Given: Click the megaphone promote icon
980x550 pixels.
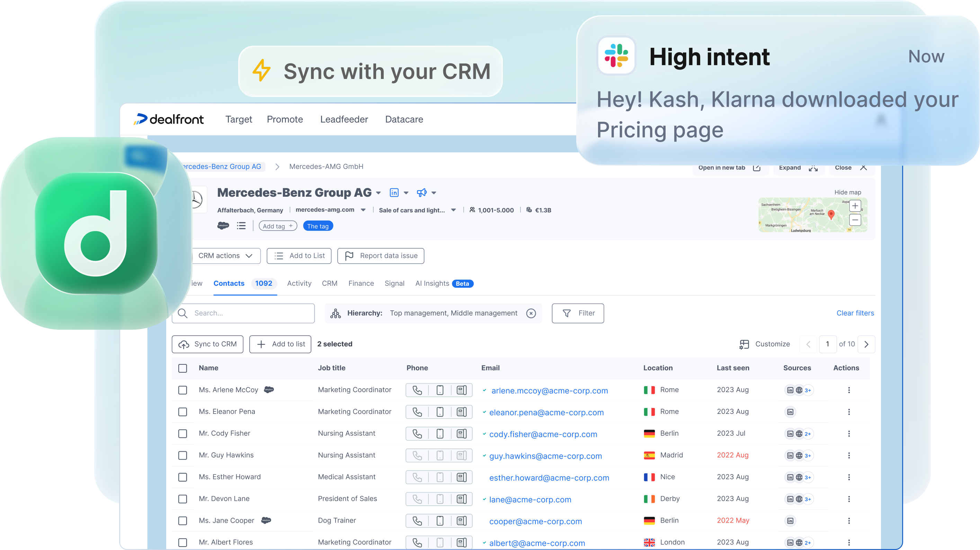Looking at the screenshot, I should (x=421, y=193).
